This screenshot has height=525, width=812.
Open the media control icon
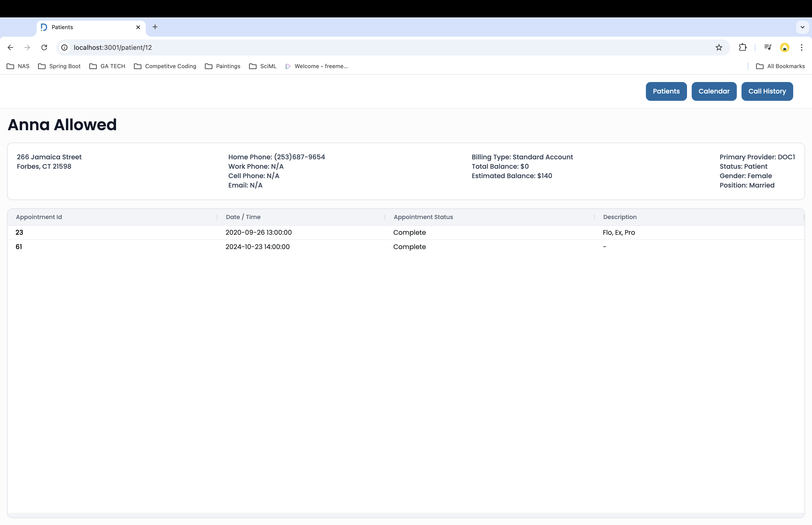(x=767, y=47)
